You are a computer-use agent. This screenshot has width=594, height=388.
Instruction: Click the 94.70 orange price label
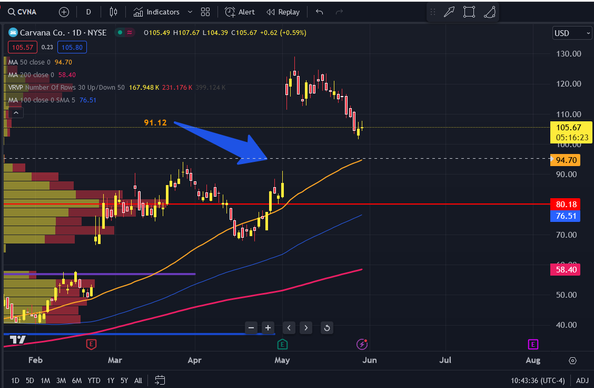566,160
